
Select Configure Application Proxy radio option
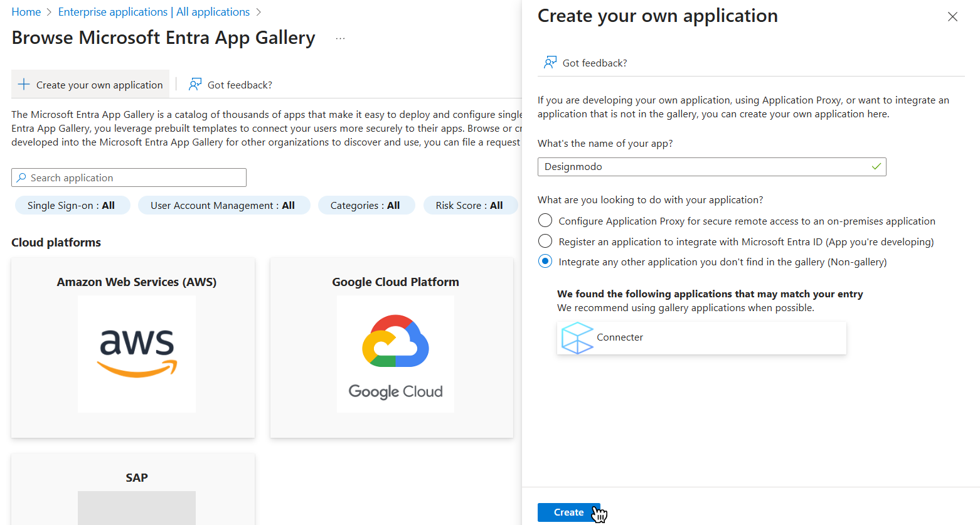[545, 221]
